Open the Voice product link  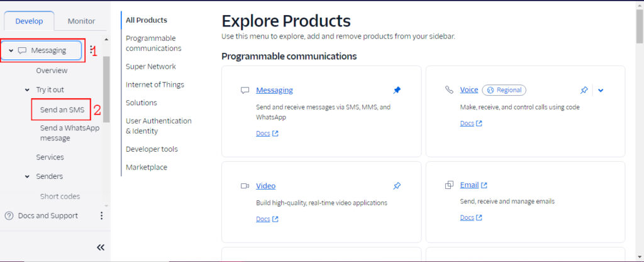click(469, 89)
